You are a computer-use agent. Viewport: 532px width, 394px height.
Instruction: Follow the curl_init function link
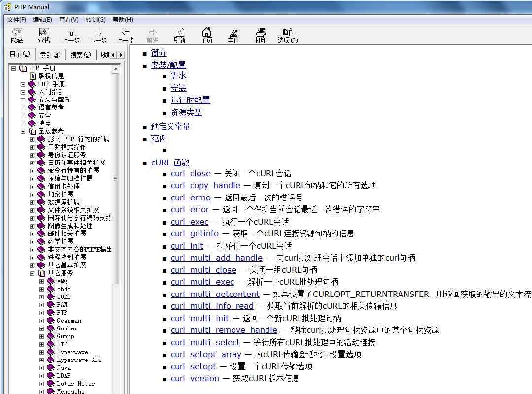click(x=187, y=246)
